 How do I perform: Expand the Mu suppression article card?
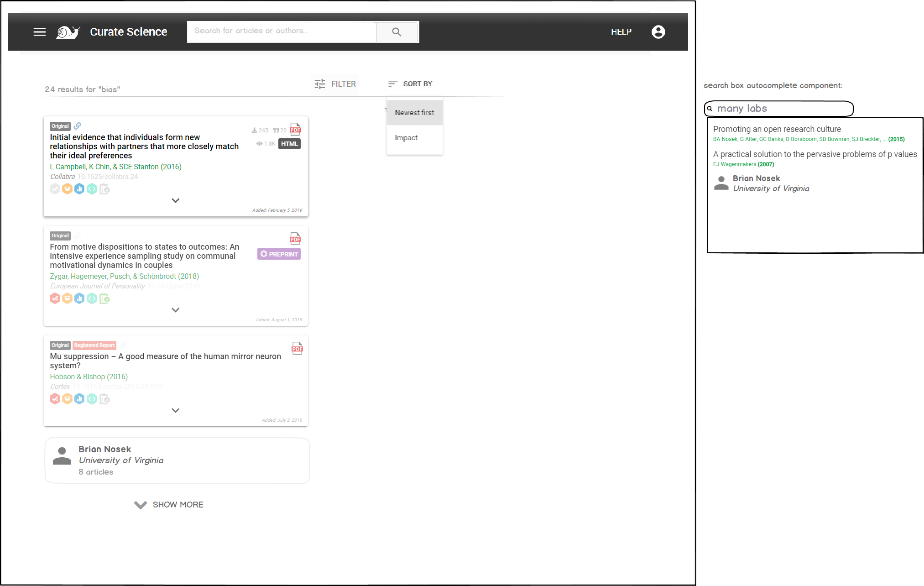(x=175, y=410)
